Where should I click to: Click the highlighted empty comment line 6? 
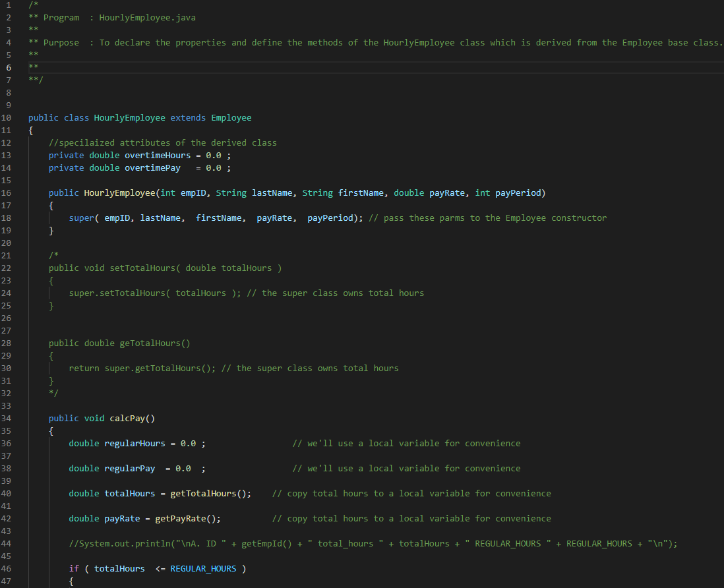[32, 67]
